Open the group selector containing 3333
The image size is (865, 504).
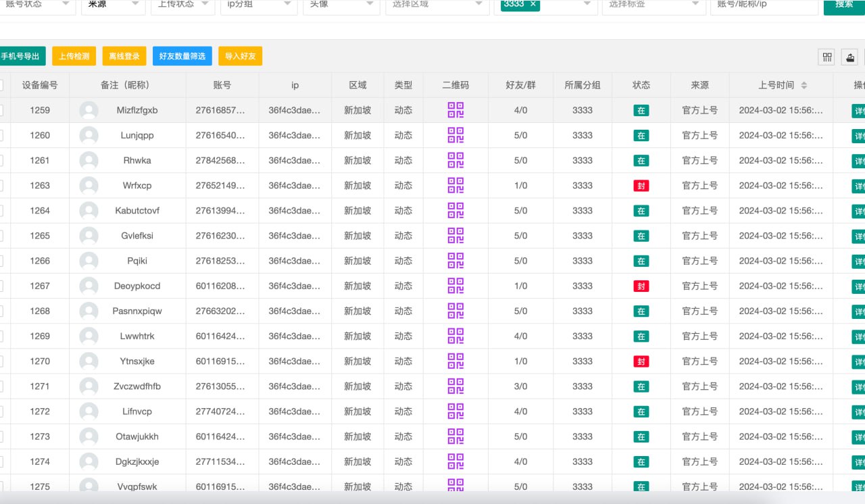[x=545, y=5]
